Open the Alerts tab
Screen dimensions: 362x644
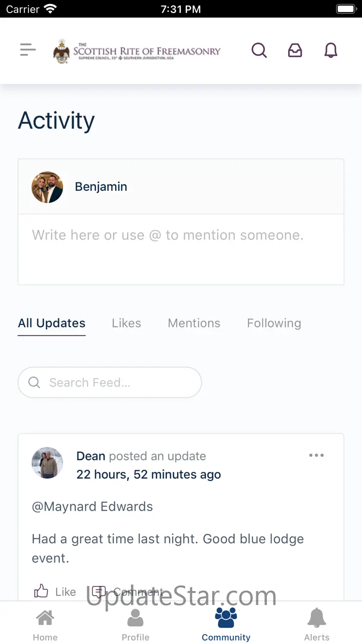pos(317,624)
